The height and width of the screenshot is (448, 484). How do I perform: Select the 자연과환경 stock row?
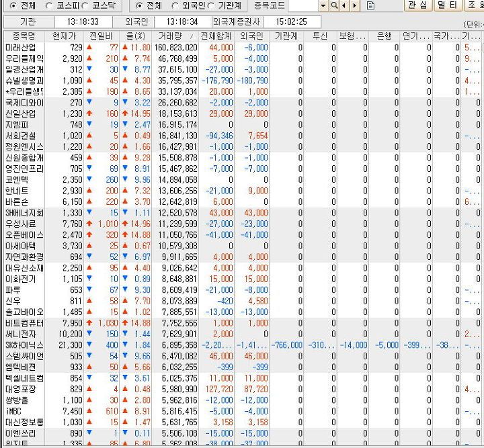[x=242, y=257]
